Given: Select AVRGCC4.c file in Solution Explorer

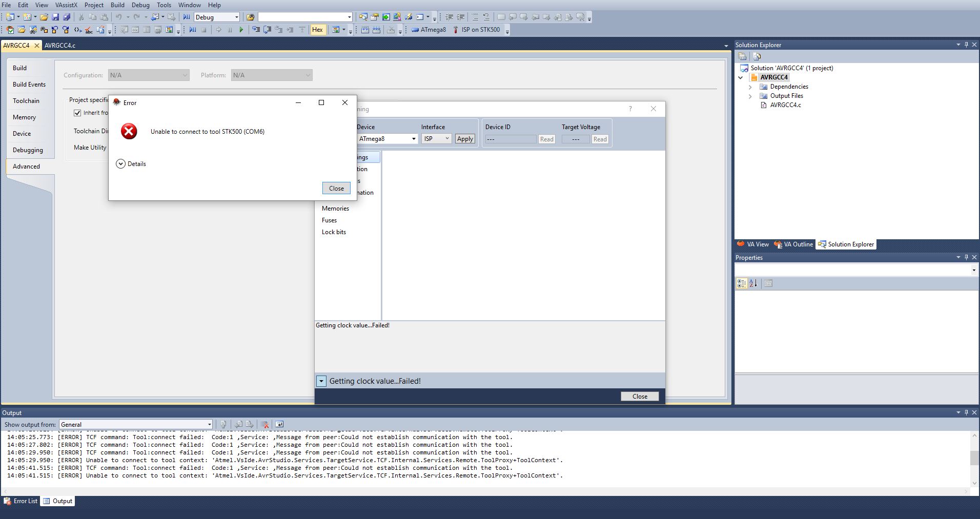Looking at the screenshot, I should point(785,105).
